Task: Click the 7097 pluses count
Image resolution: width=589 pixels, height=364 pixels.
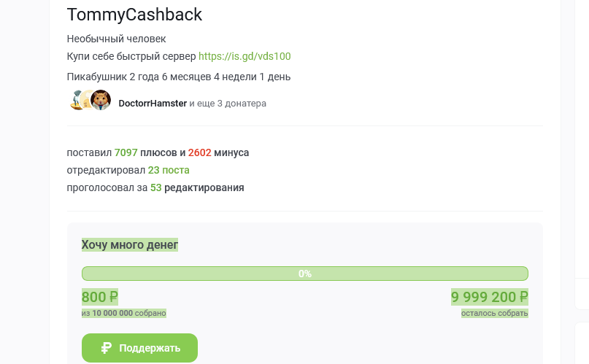Action: tap(126, 152)
